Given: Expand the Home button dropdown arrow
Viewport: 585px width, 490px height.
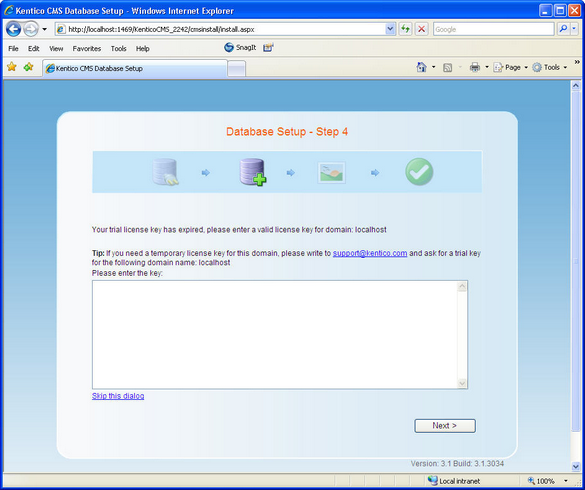Looking at the screenshot, I should point(434,67).
